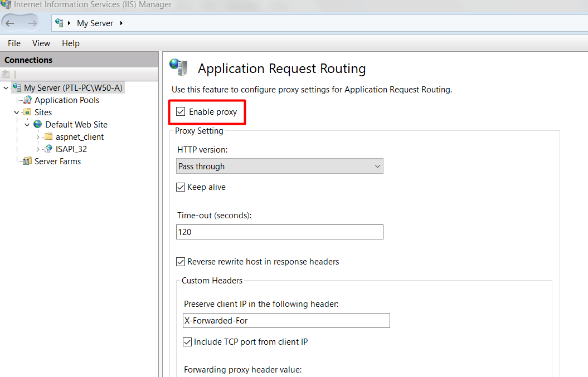Screen dimensions: 588x377
Task: Expand the ISAPI_32 node
Action: [x=38, y=149]
